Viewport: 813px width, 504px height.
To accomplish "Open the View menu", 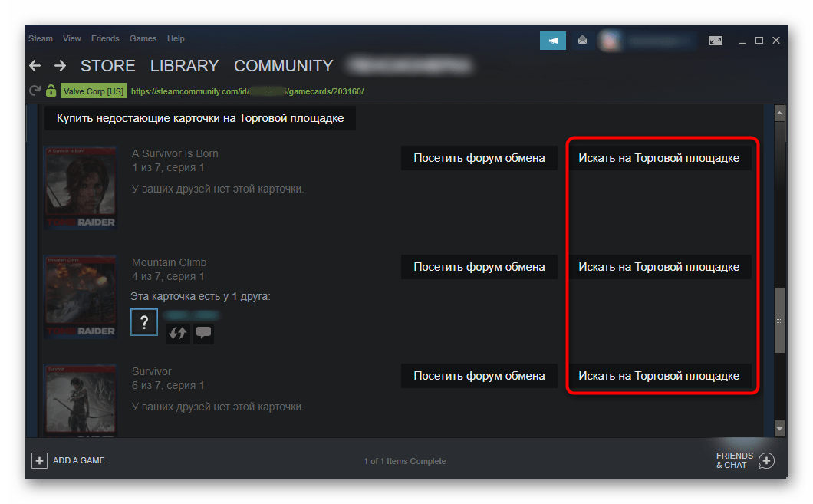I will [71, 38].
